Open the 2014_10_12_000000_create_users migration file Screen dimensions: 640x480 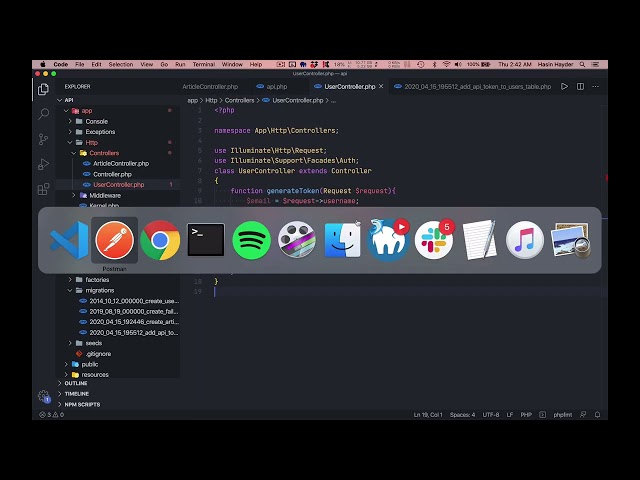[134, 301]
